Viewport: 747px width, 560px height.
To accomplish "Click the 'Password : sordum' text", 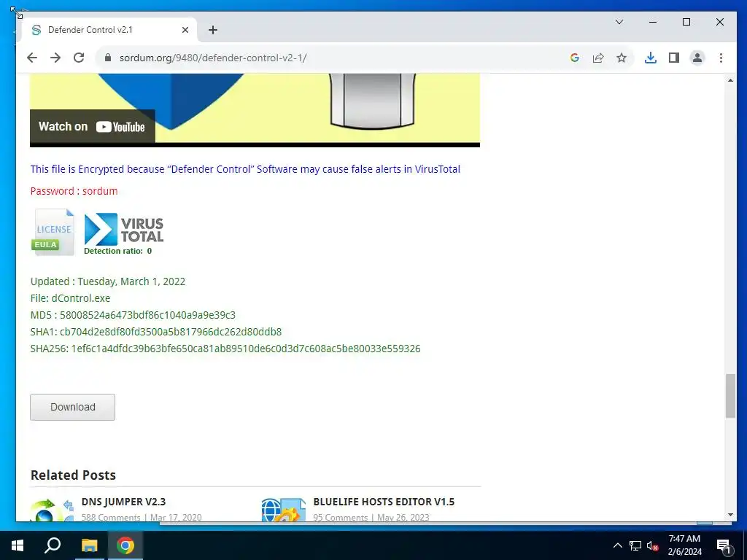I will point(74,191).
